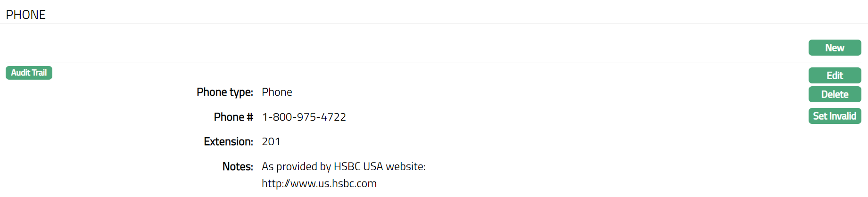Viewport: 868px width, 197px height.
Task: Select the phone number 1-800-975-4722
Action: 304,117
